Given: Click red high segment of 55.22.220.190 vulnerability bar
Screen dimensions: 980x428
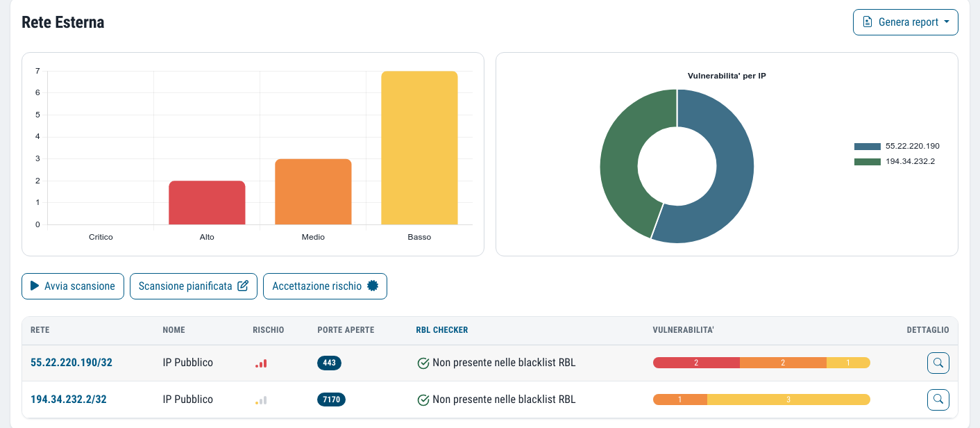Looking at the screenshot, I should (x=696, y=363).
